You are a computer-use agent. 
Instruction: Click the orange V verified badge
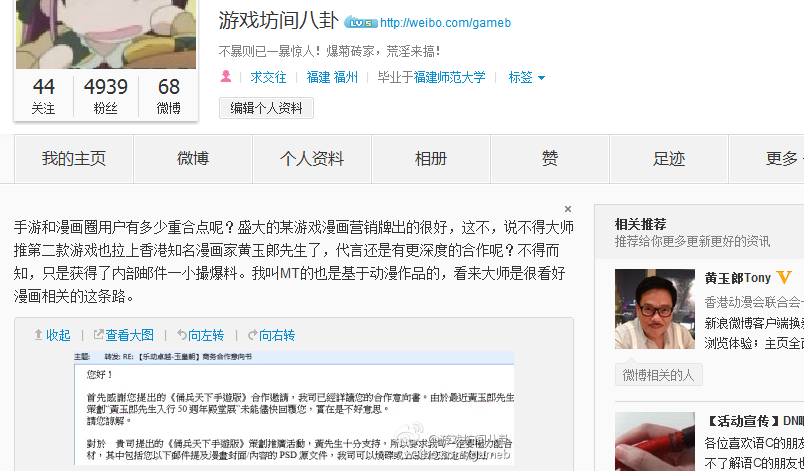click(x=784, y=278)
